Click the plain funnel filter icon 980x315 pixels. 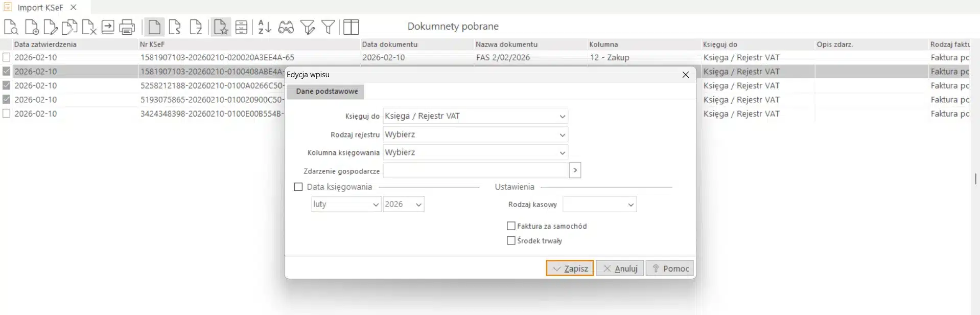click(x=329, y=27)
